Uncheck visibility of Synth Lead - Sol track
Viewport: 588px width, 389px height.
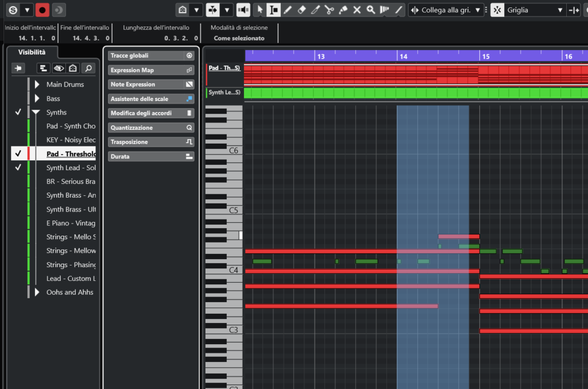point(18,167)
